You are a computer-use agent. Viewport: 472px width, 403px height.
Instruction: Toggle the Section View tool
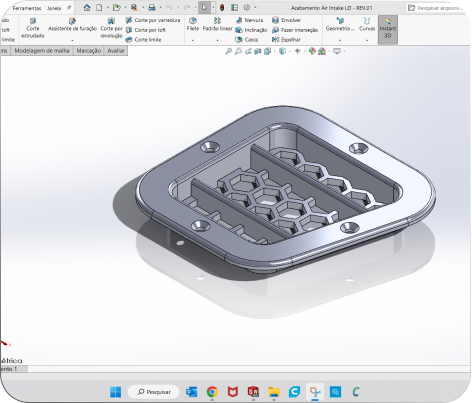(258, 51)
